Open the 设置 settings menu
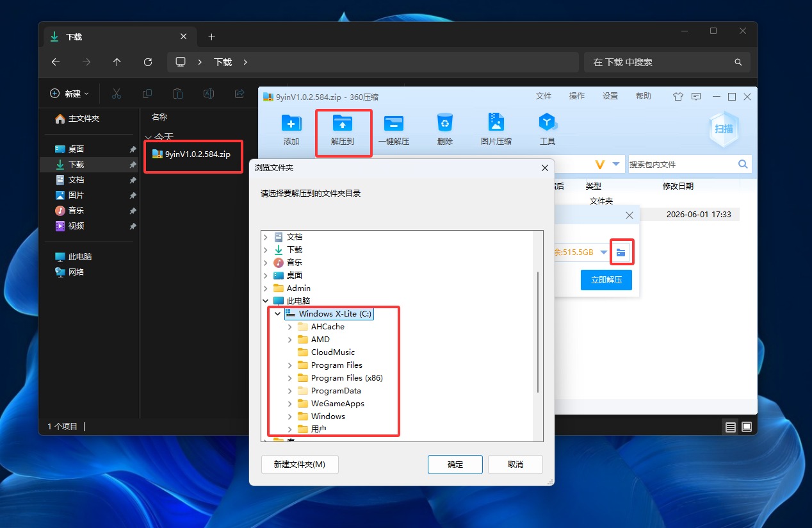 (610, 96)
